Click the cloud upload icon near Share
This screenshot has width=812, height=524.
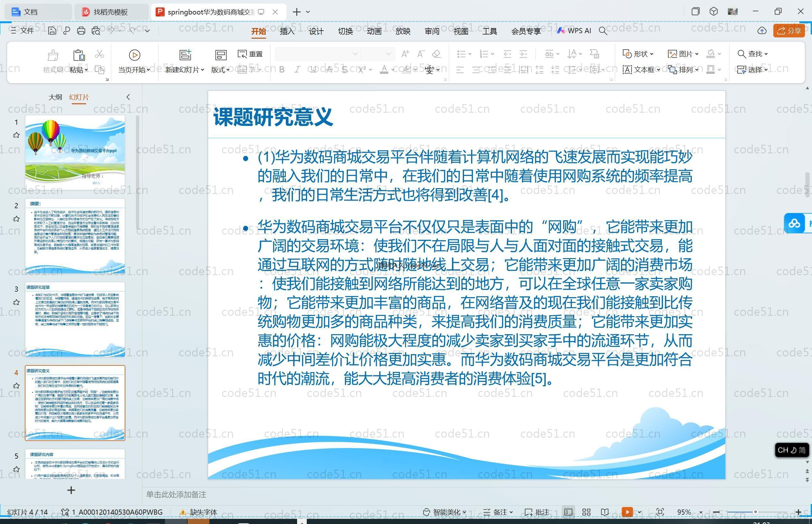(x=762, y=31)
